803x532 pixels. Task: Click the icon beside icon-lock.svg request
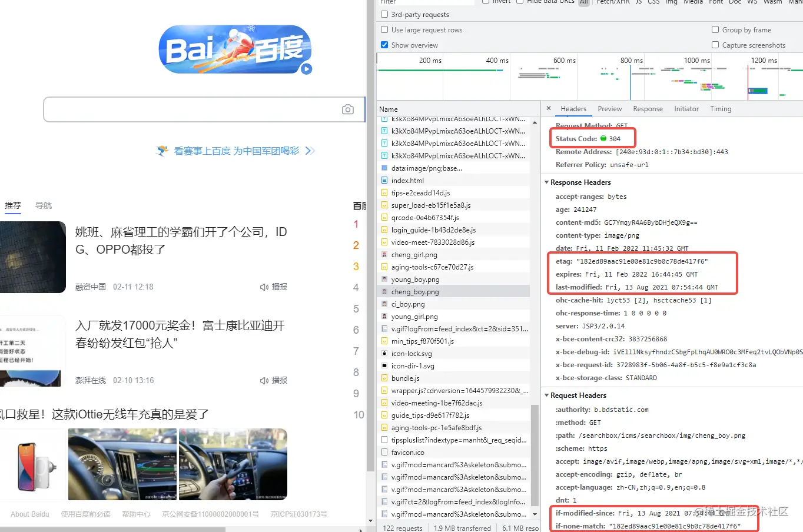tap(384, 354)
